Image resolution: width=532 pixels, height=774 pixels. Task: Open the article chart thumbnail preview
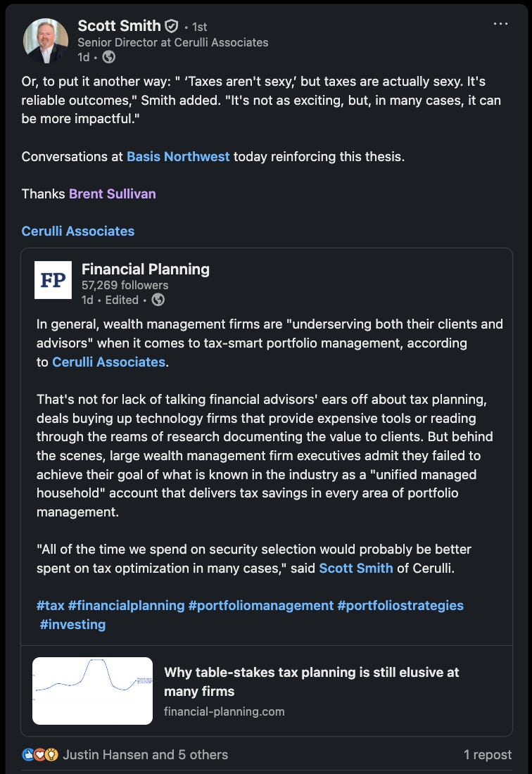click(x=92, y=690)
